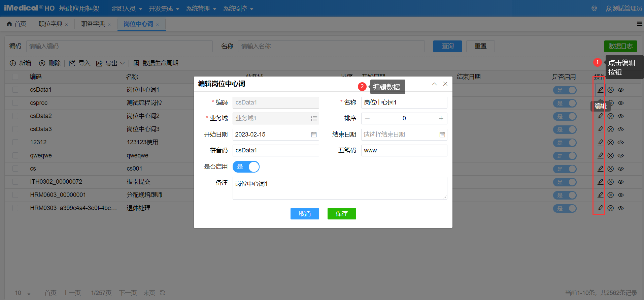
Task: Click the 备注 textarea
Action: click(340, 188)
